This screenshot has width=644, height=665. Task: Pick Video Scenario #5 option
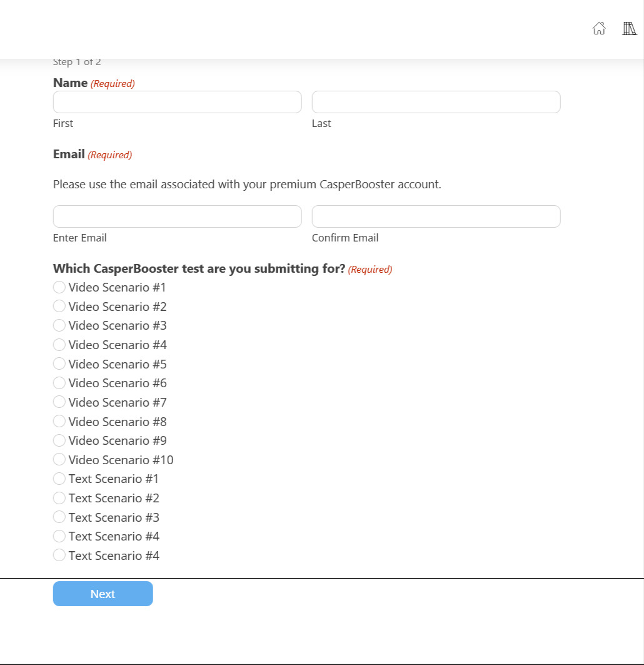pyautogui.click(x=59, y=363)
